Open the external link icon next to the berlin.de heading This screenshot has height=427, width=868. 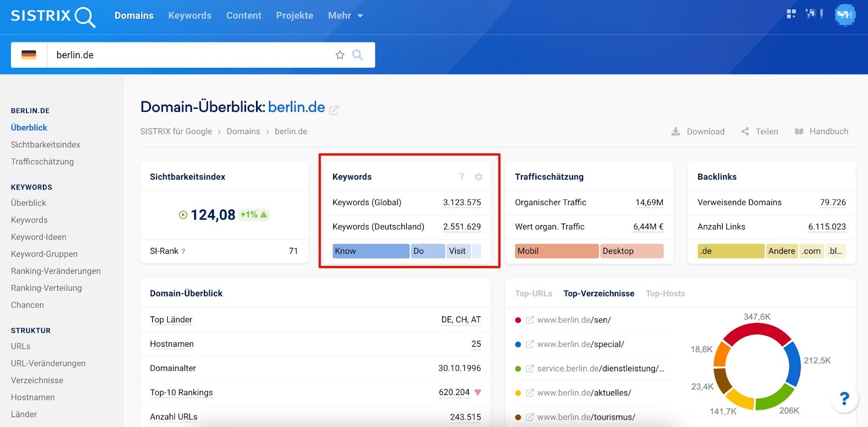(x=334, y=110)
